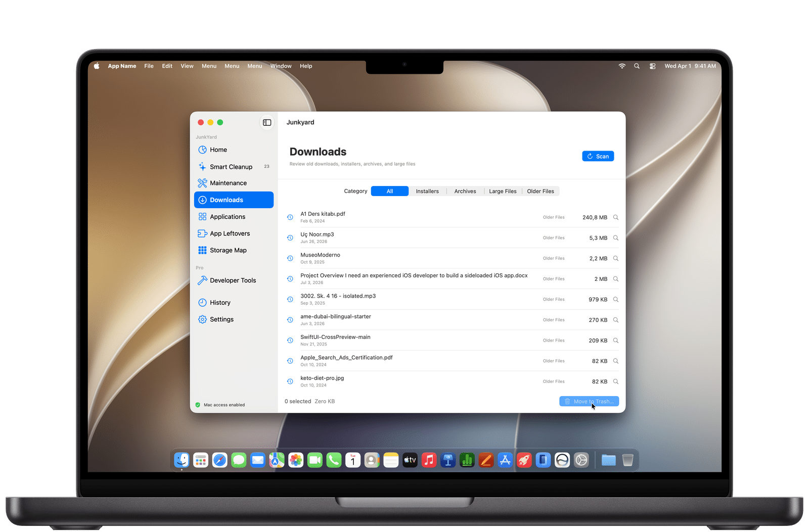
Task: Click magnifier icon for SwiftUI-CrossPreview-main
Action: (616, 341)
